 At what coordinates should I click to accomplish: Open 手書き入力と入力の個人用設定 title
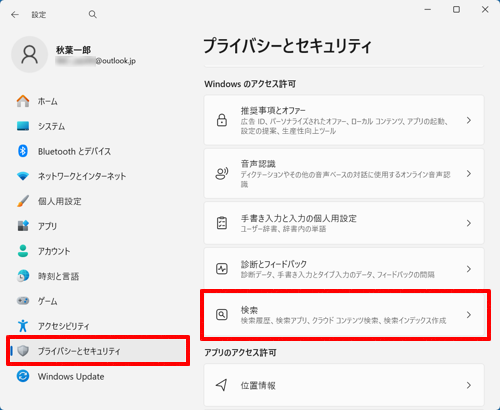click(x=299, y=218)
